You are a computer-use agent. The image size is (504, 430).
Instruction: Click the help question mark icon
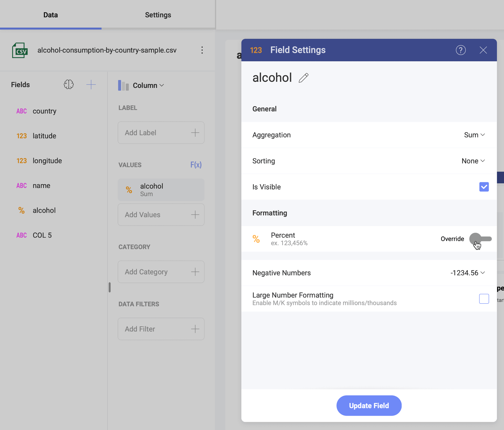coord(460,50)
